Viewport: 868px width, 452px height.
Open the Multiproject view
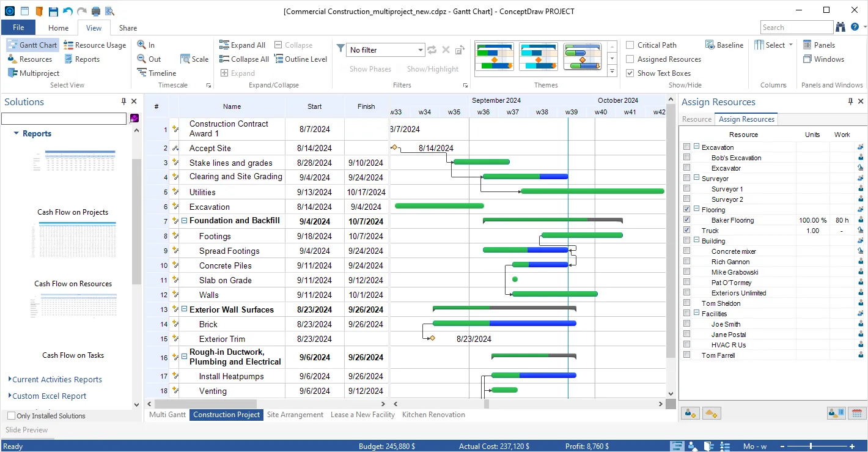click(x=34, y=73)
